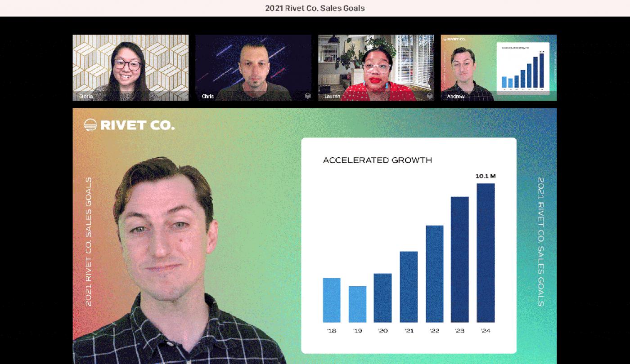Click the '24 axis label under the chart
The width and height of the screenshot is (630, 364).
click(486, 331)
